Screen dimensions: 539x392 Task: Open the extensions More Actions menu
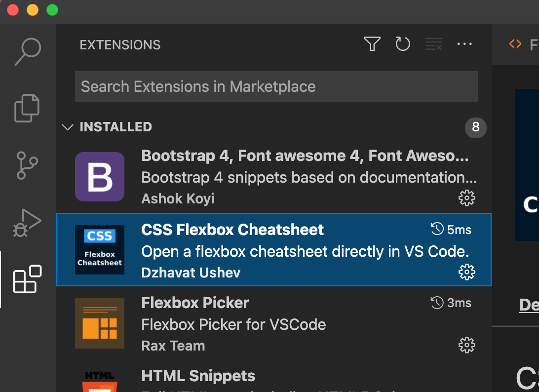[x=464, y=44]
